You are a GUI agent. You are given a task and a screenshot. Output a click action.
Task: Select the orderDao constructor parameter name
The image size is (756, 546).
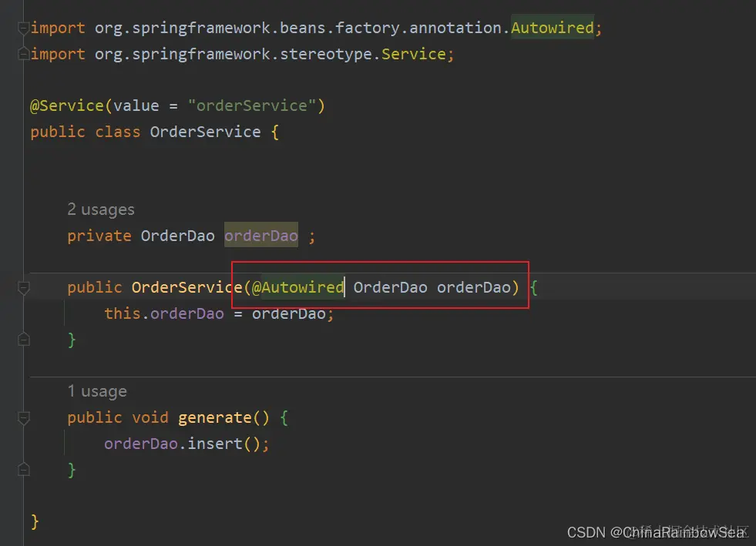coord(474,288)
